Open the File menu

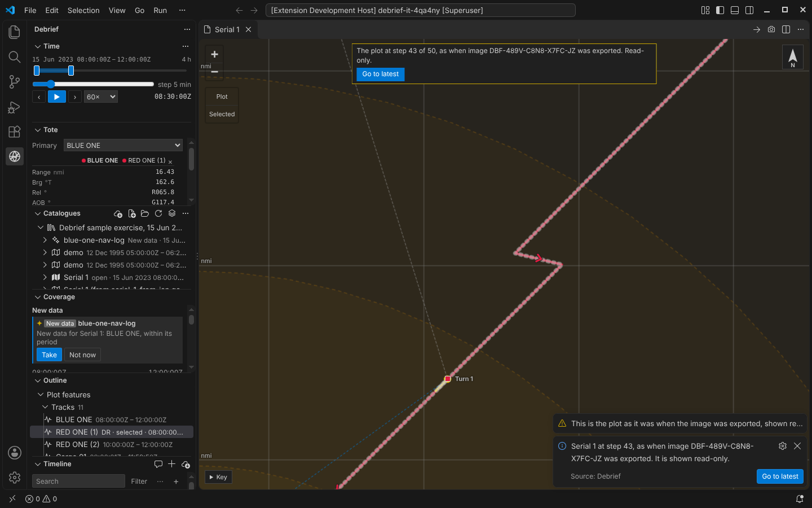[x=30, y=10]
